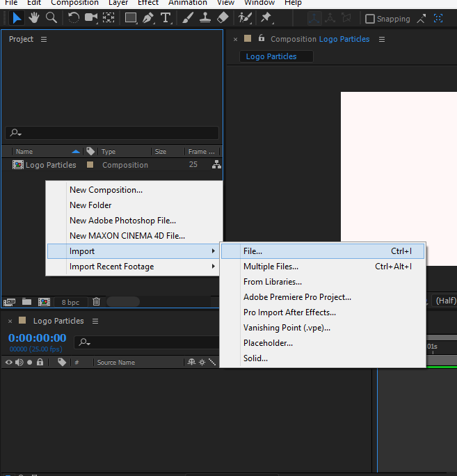Click the new folder icon in Project panel

click(26, 301)
